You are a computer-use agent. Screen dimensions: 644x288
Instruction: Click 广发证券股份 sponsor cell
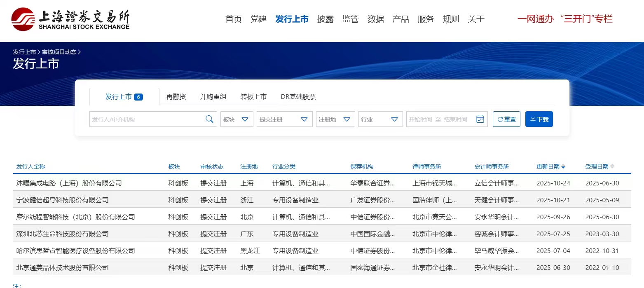(x=373, y=200)
